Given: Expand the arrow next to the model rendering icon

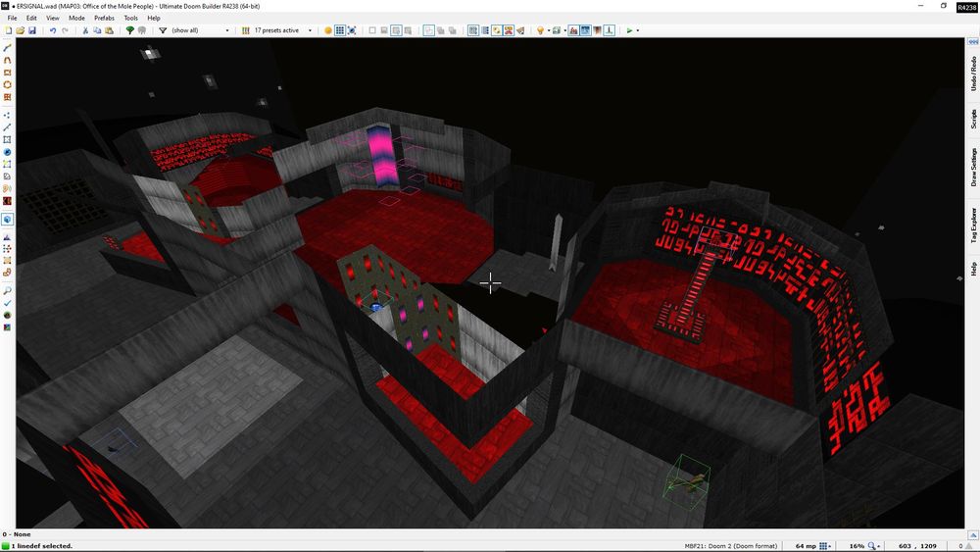Looking at the screenshot, I should (x=564, y=30).
